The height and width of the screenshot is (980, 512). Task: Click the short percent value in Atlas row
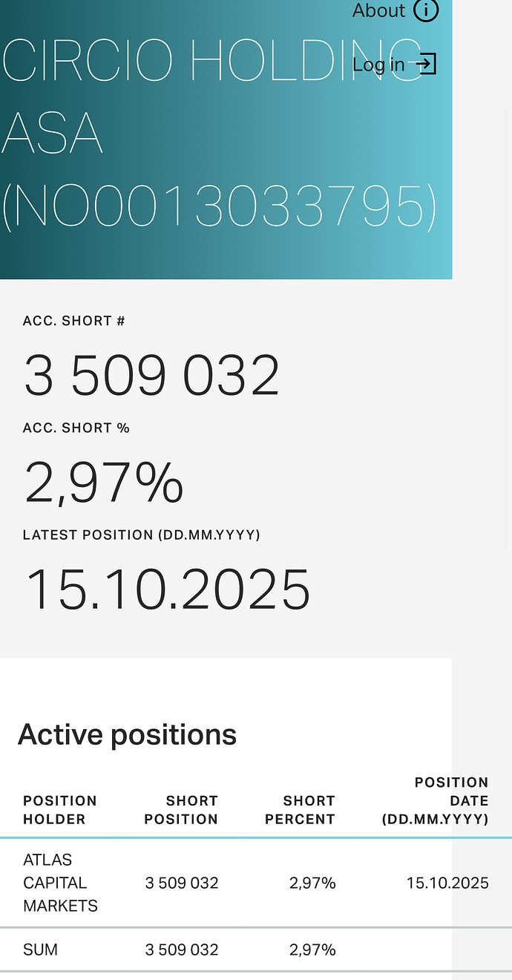312,883
